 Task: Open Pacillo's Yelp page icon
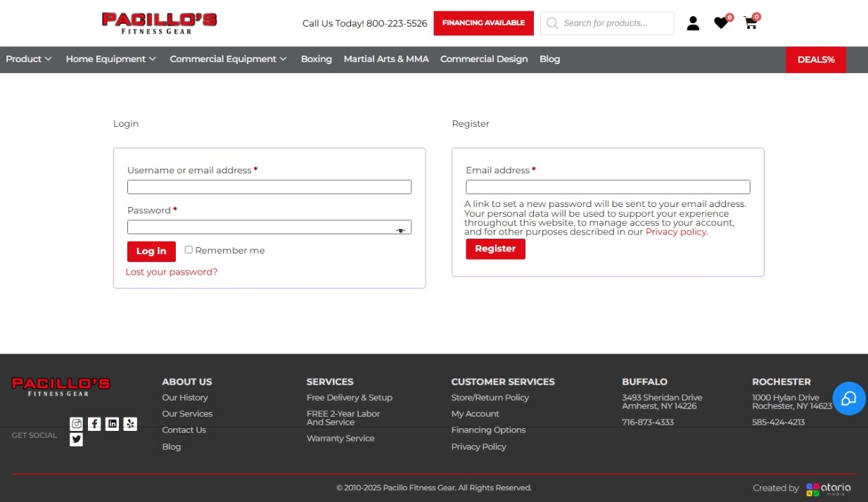[130, 424]
